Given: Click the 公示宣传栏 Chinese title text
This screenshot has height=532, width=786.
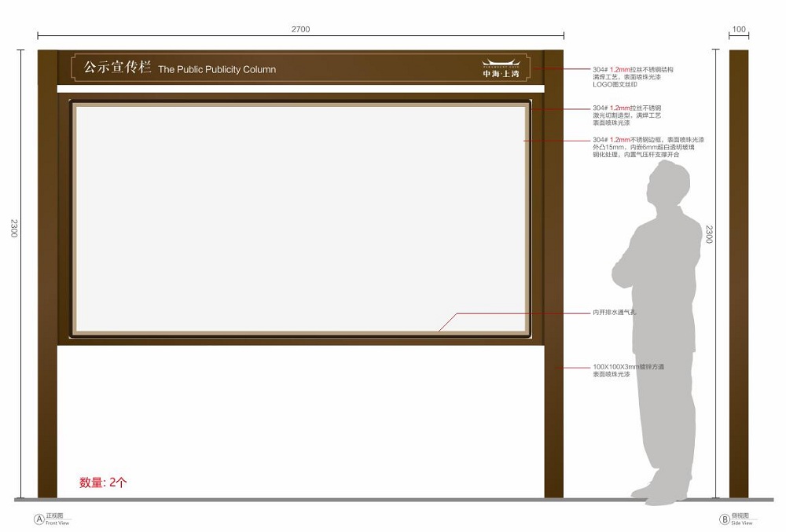Looking at the screenshot, I should click(117, 68).
